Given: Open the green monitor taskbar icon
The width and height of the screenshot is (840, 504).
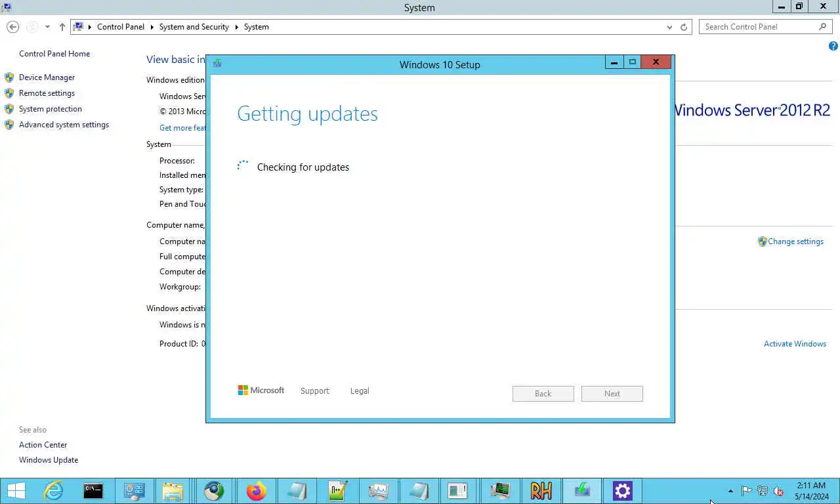Looking at the screenshot, I should 501,491.
